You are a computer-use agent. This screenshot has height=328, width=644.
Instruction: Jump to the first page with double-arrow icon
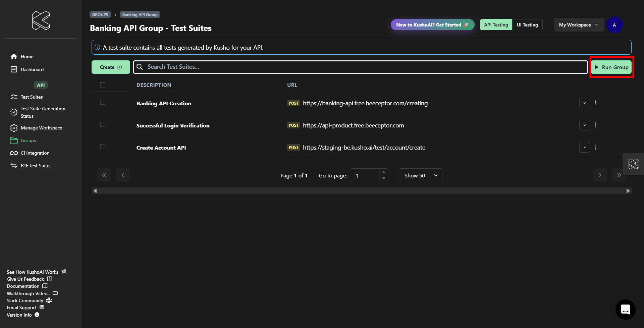(104, 175)
